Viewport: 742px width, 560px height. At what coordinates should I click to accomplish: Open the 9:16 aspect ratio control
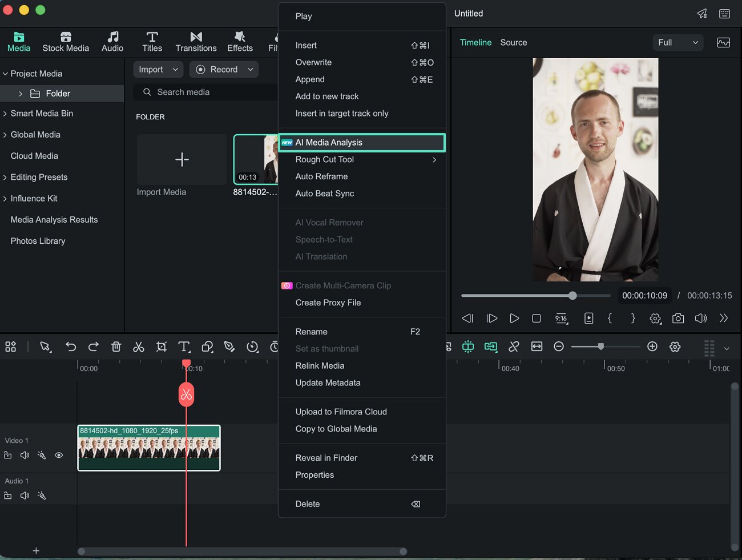(x=561, y=319)
